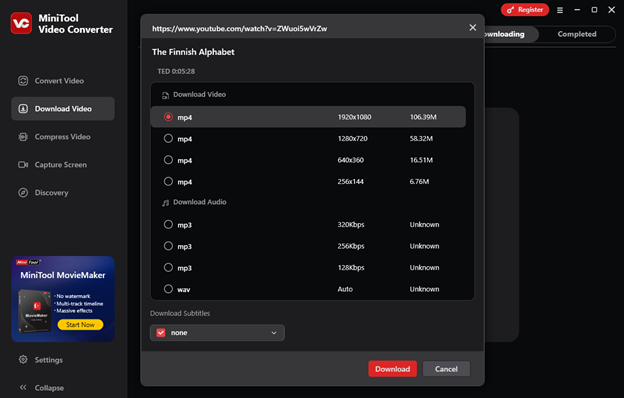Click the 320Kbps bitrate text
Screen dimensions: 624x398
(x=351, y=224)
